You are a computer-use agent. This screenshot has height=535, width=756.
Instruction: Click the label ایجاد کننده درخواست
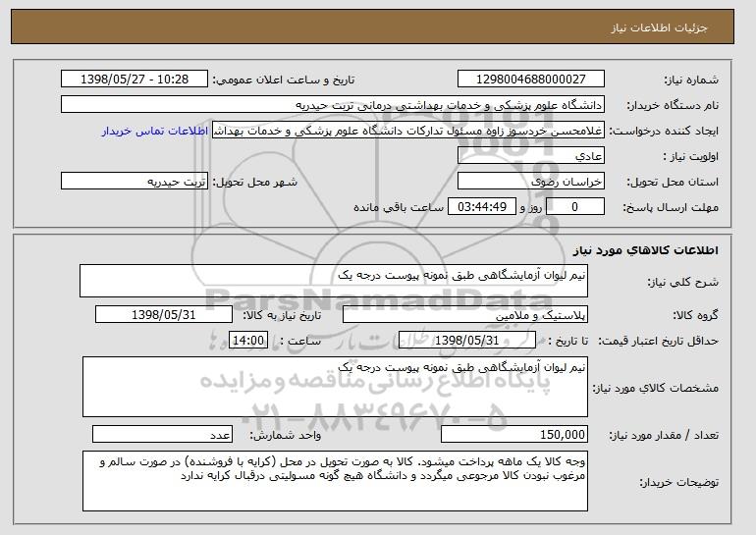(x=664, y=131)
